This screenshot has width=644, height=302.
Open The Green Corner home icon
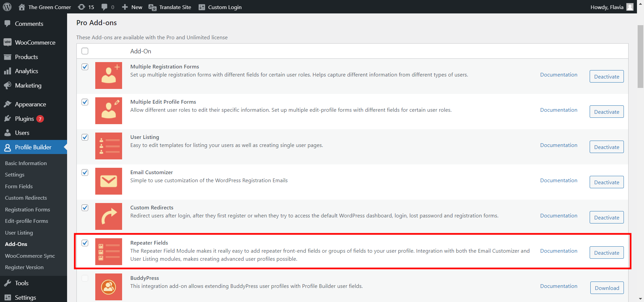(x=22, y=7)
